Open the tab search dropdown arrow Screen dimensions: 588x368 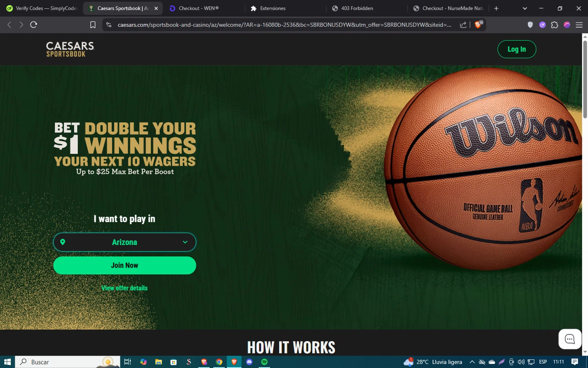(x=524, y=8)
